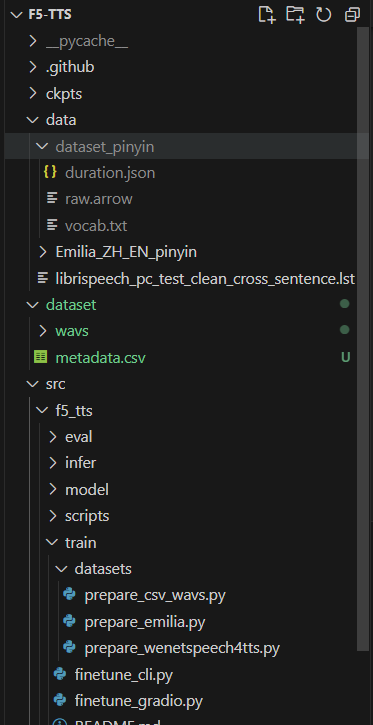
Task: Open duration.json file
Action: (110, 173)
